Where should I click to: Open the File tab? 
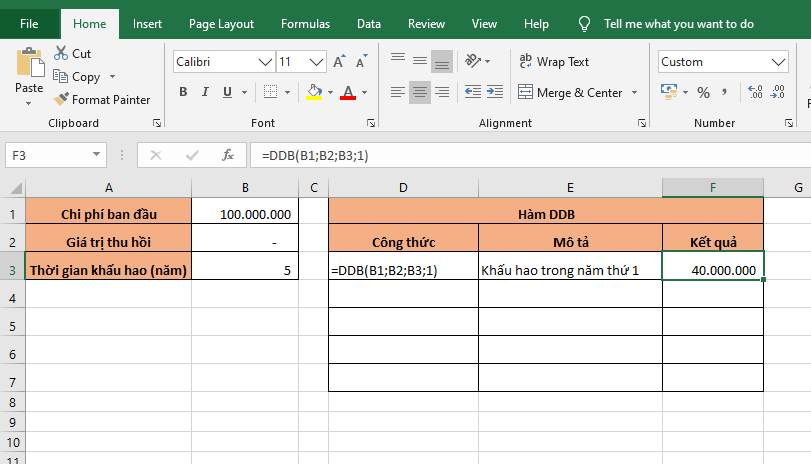29,24
